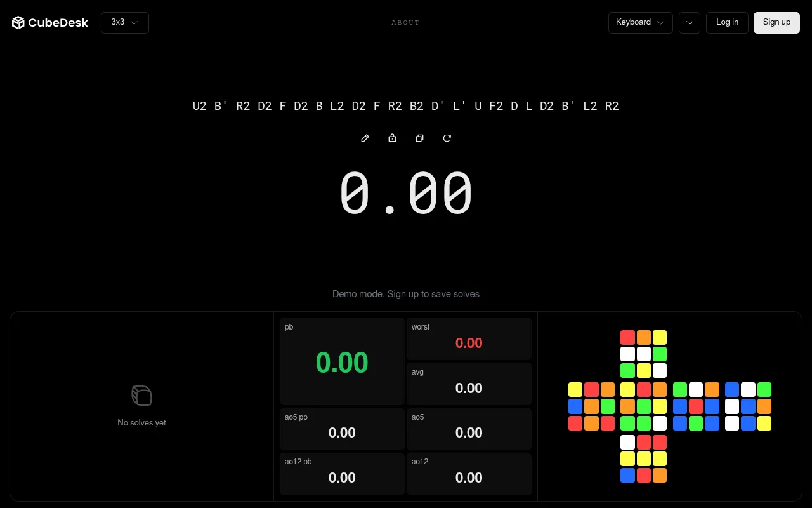Click the white center of the top cube face
The width and height of the screenshot is (812, 508).
coord(644,354)
